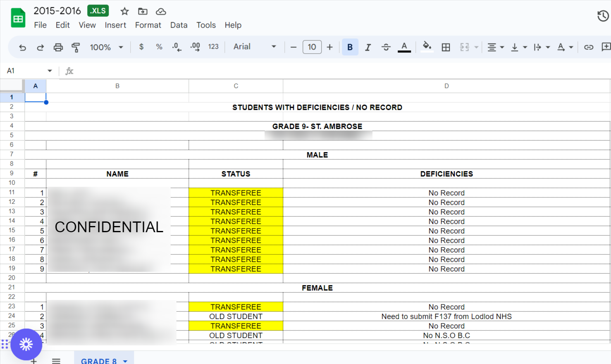
Task: Format as currency
Action: (141, 47)
